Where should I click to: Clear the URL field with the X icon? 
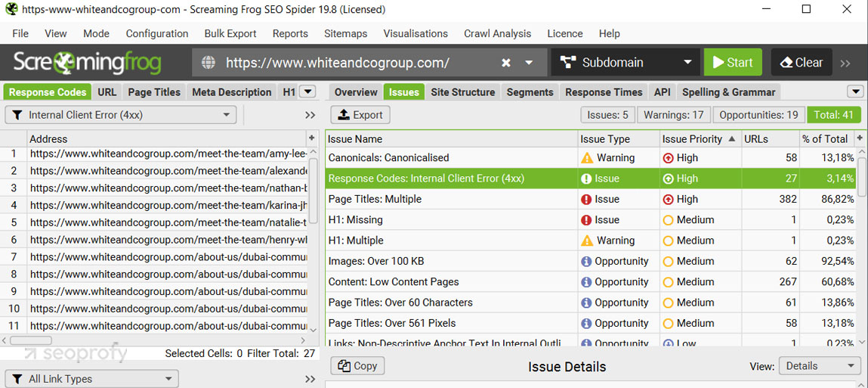tap(505, 63)
